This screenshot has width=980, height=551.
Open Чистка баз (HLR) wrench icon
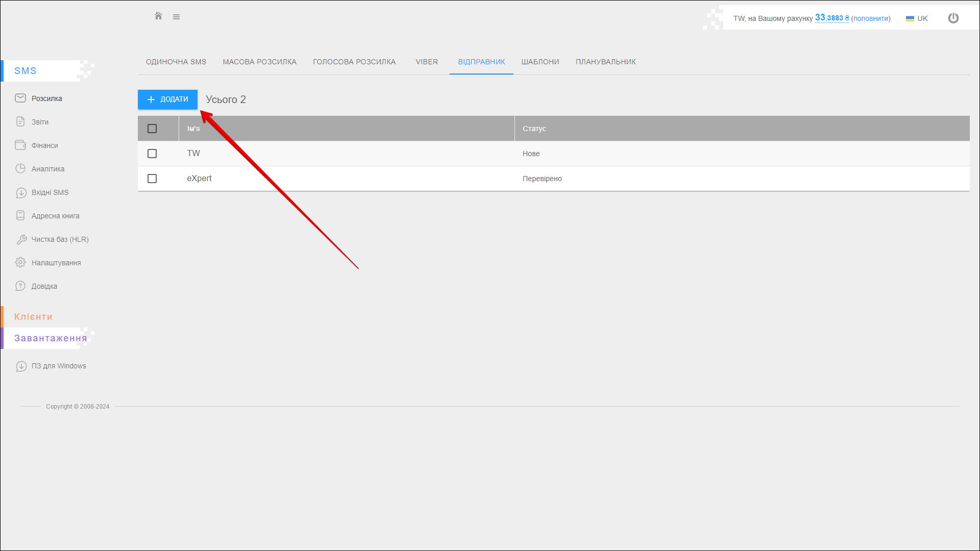pos(21,239)
